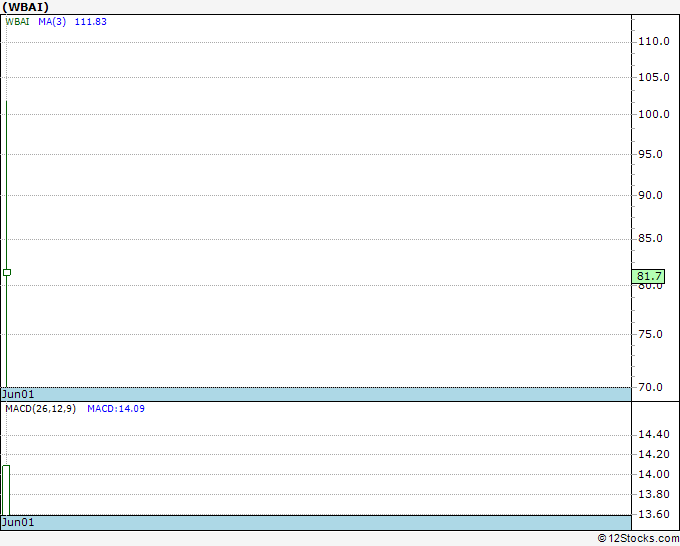Click the small candlestick body near 81.7
Screen dimensions: 680x546
tap(7, 272)
